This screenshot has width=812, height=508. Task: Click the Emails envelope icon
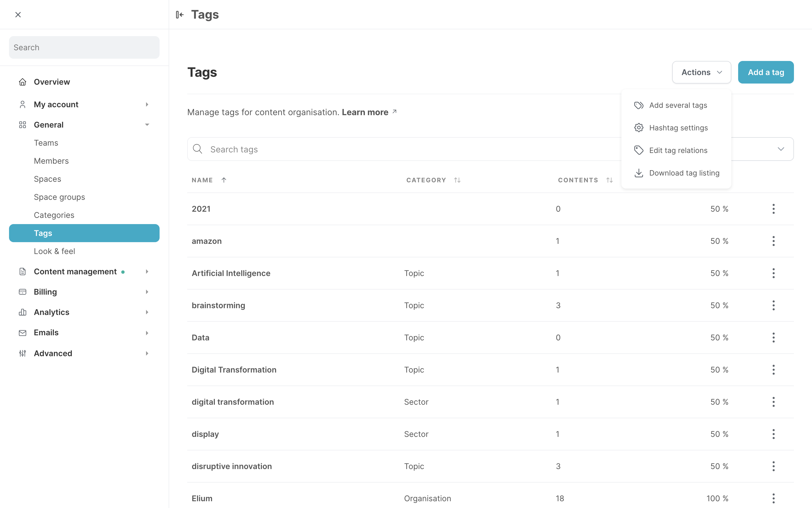[x=23, y=333]
